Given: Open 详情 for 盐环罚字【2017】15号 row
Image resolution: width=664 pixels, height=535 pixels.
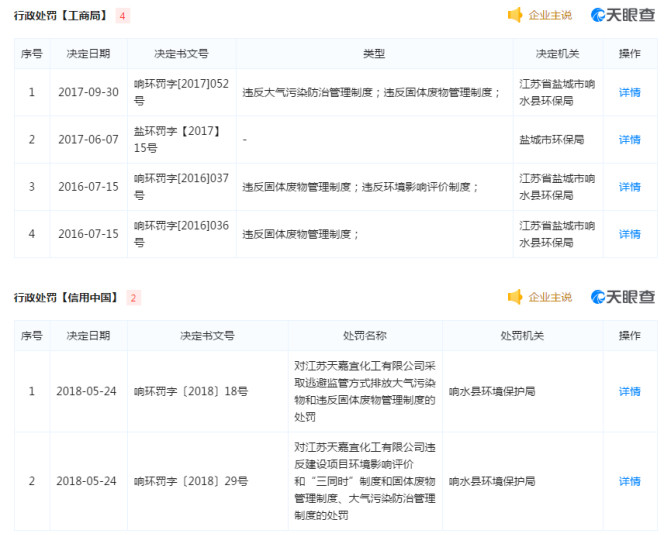Looking at the screenshot, I should pyautogui.click(x=629, y=140).
